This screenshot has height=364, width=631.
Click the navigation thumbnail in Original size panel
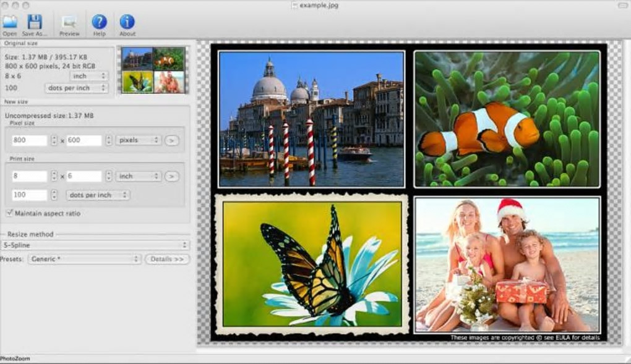tap(153, 70)
